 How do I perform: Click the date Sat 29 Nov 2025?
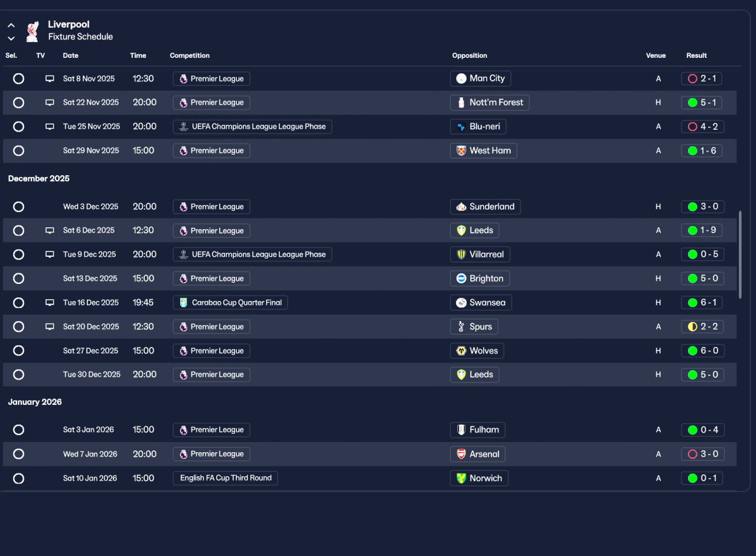coord(91,151)
